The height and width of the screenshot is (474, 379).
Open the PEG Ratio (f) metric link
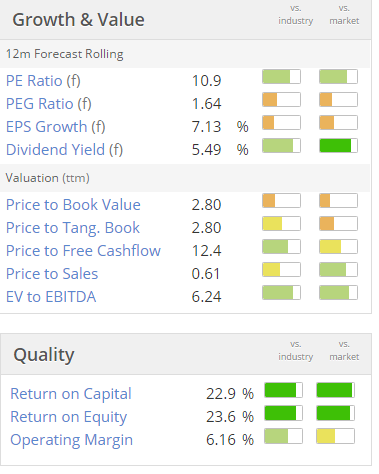coord(49,104)
